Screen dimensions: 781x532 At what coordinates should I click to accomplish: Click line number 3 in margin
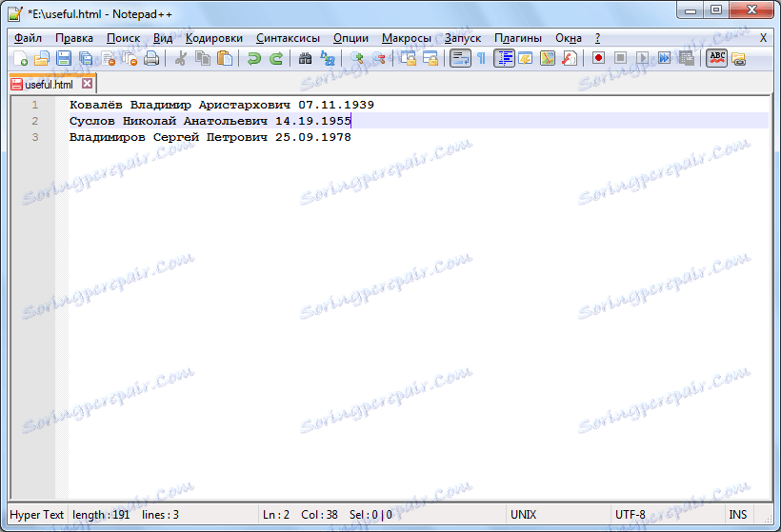35,137
